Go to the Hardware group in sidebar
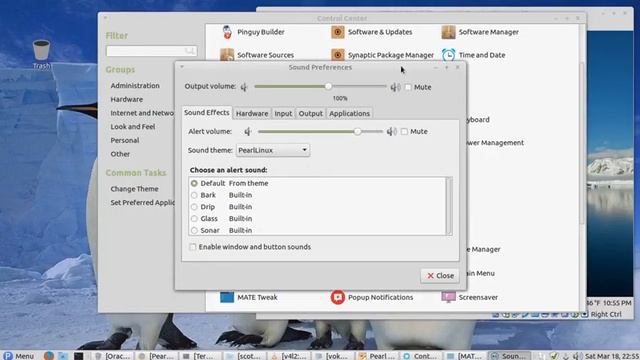 tap(127, 99)
